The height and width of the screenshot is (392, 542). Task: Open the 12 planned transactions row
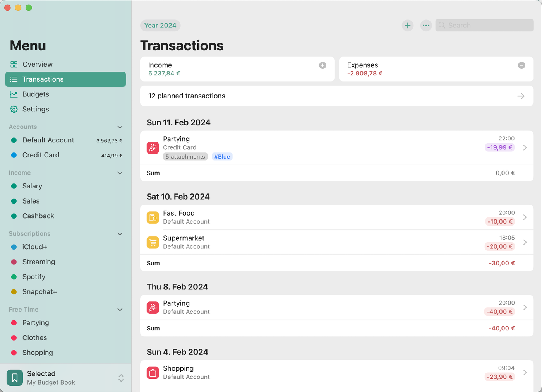click(336, 96)
